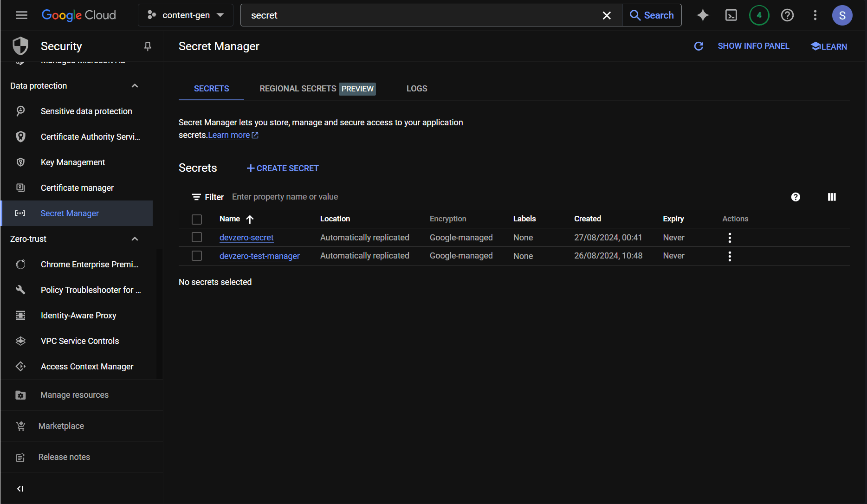Open the content-gen project selector
This screenshot has width=867, height=504.
click(x=186, y=15)
